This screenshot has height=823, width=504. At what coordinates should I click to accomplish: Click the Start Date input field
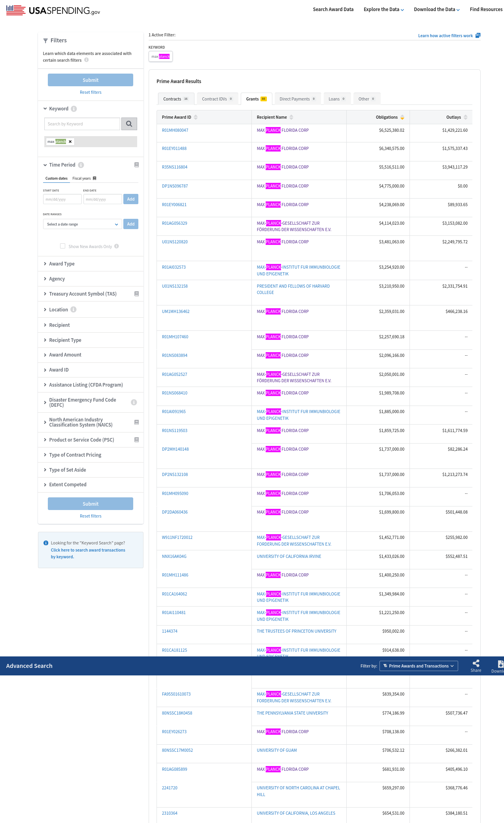pyautogui.click(x=62, y=199)
